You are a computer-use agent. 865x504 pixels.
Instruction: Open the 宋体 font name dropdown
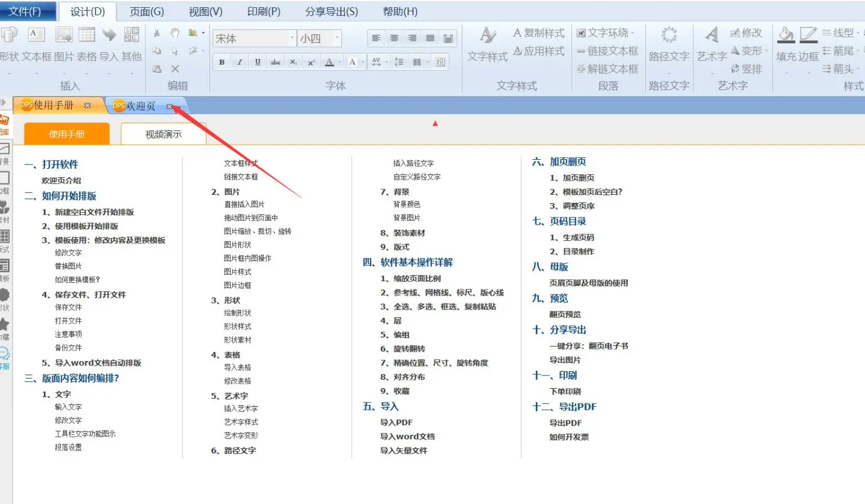[x=293, y=38]
